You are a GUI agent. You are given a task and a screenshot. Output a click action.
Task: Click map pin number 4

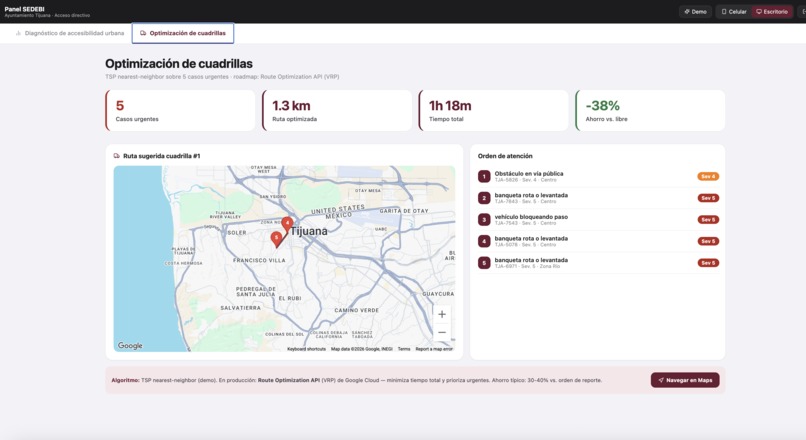coord(287,224)
